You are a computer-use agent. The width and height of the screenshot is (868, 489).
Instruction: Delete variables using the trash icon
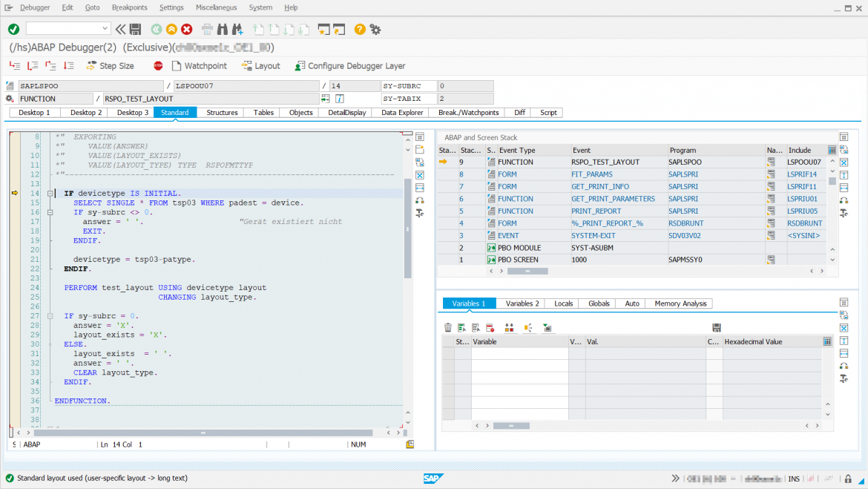pyautogui.click(x=448, y=326)
